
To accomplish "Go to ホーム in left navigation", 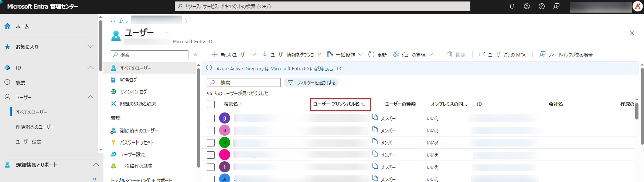I will 22,26.
